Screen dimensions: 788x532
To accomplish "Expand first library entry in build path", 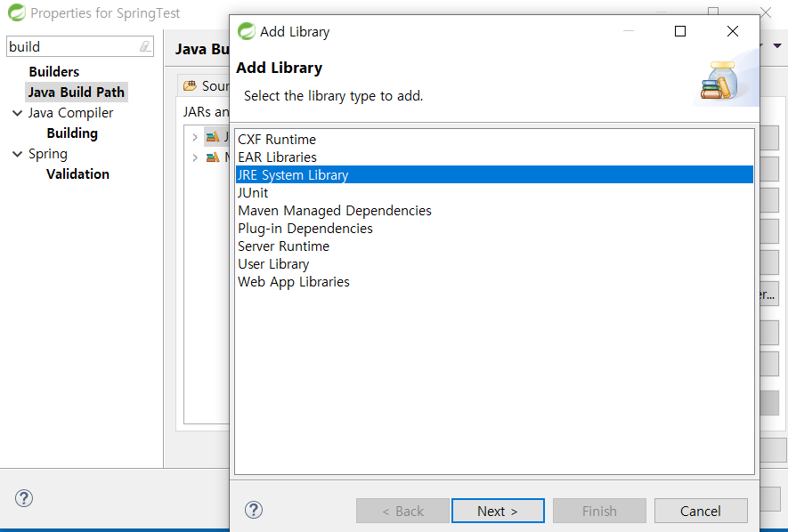I will coord(195,137).
